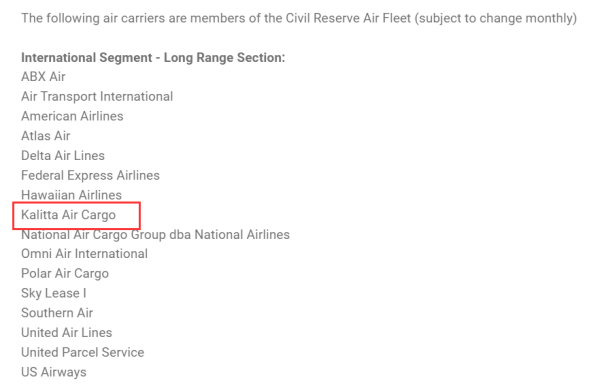Click National Air Cargo Group dba National Airlines
Image resolution: width=600 pixels, height=386 pixels.
pos(155,235)
